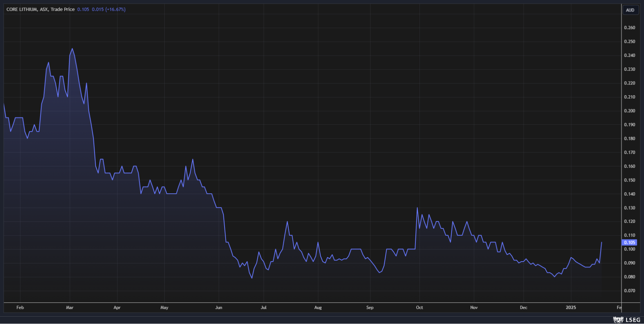Click the 0.200 price axis label
This screenshot has width=644, height=324.
[x=630, y=111]
